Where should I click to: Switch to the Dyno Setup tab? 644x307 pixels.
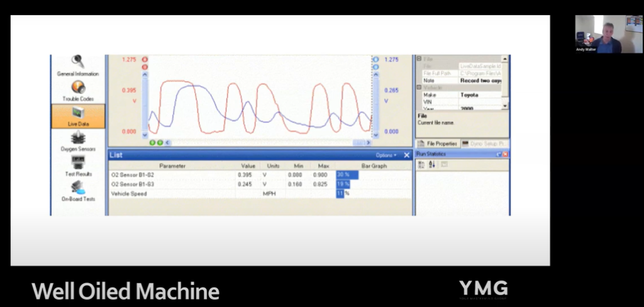(485, 143)
